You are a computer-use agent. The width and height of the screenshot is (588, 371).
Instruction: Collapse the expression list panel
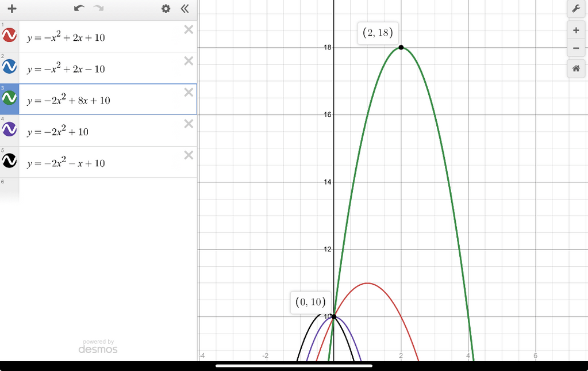[185, 9]
